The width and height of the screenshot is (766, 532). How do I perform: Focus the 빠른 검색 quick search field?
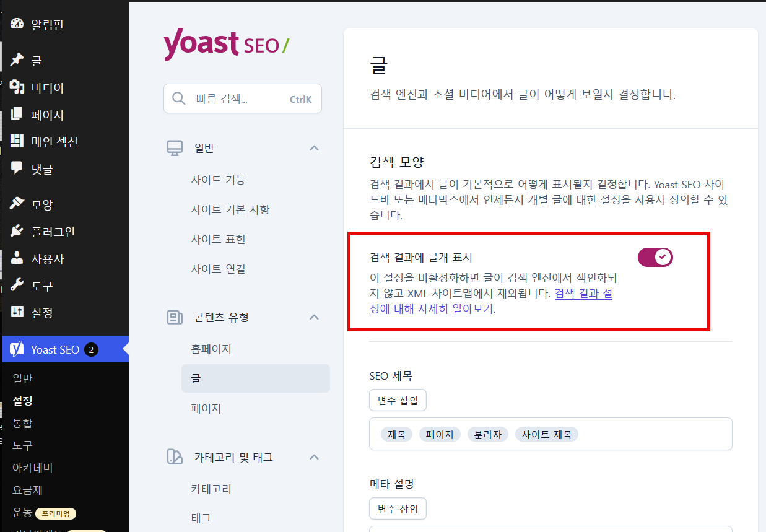coord(243,98)
